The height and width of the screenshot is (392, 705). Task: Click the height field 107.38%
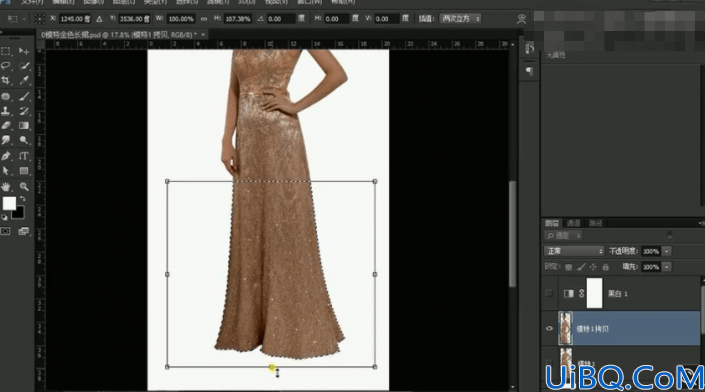[238, 19]
